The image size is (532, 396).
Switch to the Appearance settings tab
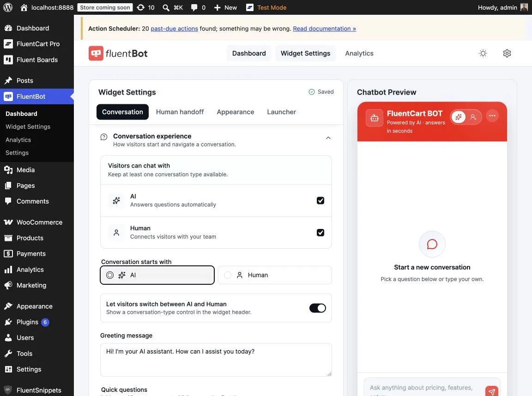point(236,112)
